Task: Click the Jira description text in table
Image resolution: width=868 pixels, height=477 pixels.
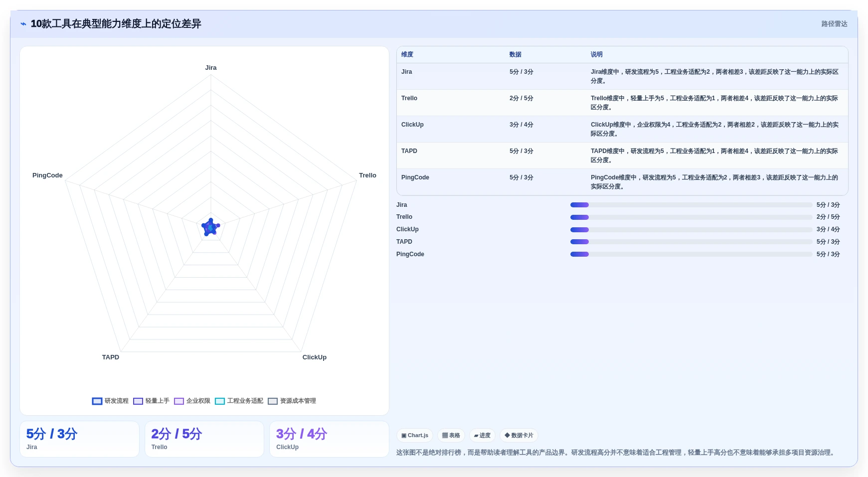Action: [x=714, y=76]
